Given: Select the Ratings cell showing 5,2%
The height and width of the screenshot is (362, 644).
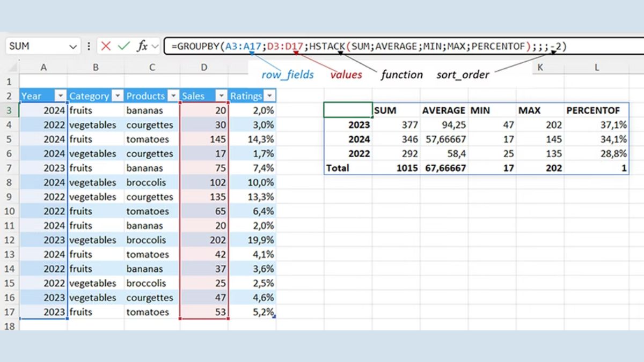Looking at the screenshot, I should 252,312.
